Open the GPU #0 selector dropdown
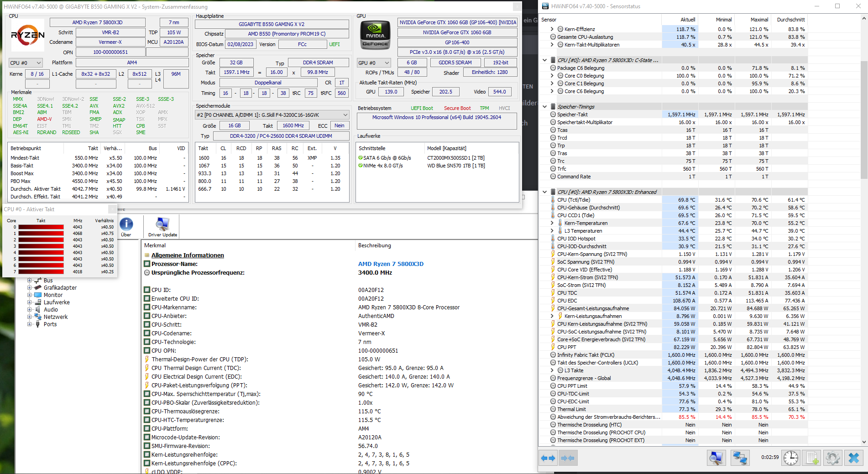 [x=374, y=63]
